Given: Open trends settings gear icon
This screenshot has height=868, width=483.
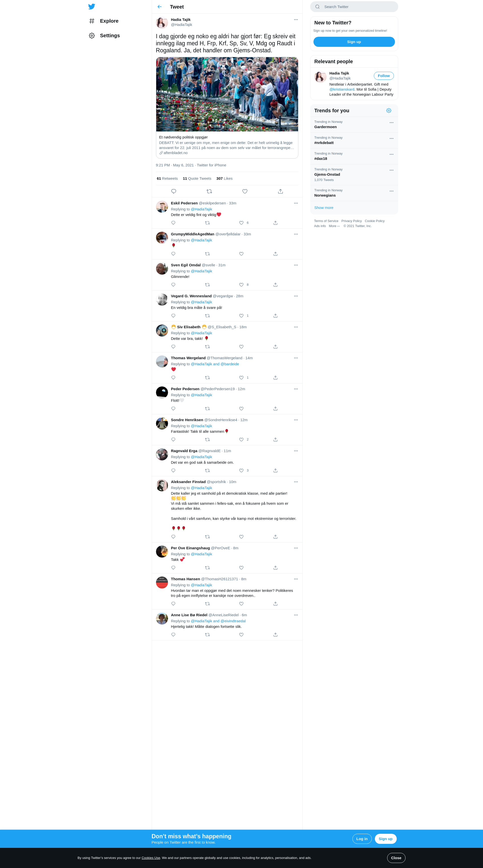Looking at the screenshot, I should (x=389, y=111).
